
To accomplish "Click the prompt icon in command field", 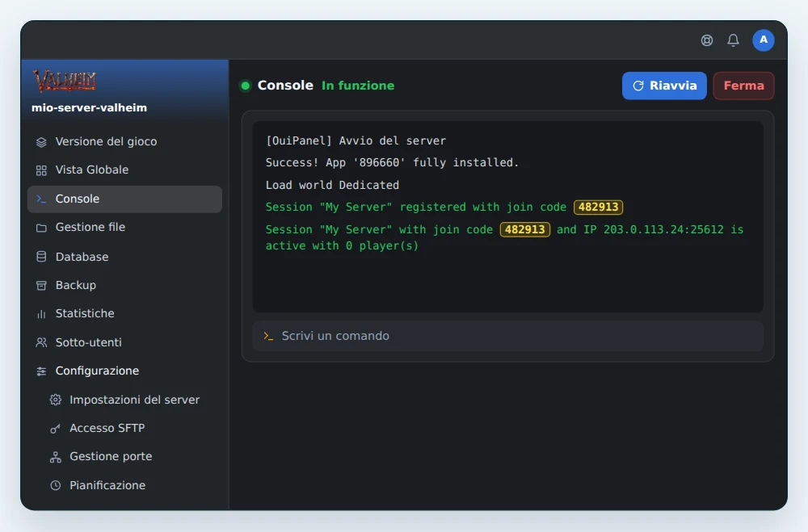I will (268, 336).
